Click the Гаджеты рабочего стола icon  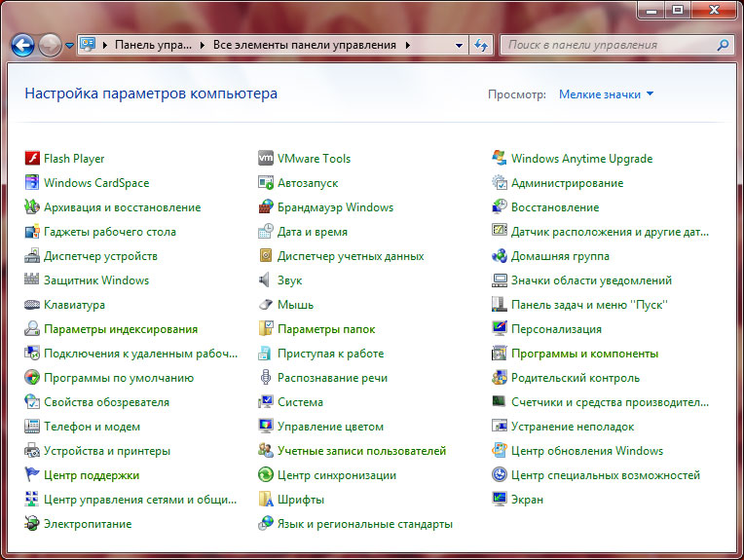click(x=32, y=231)
